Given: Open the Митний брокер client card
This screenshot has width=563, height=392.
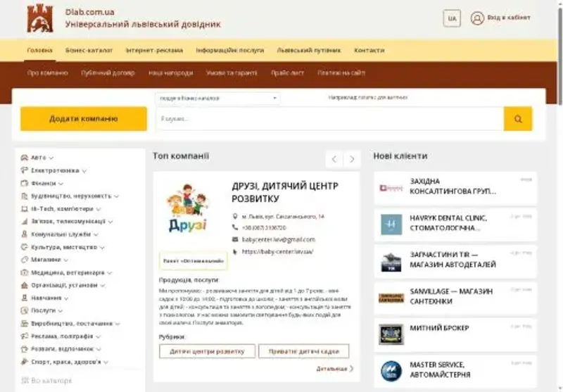Looking at the screenshot, I should click(x=455, y=334).
